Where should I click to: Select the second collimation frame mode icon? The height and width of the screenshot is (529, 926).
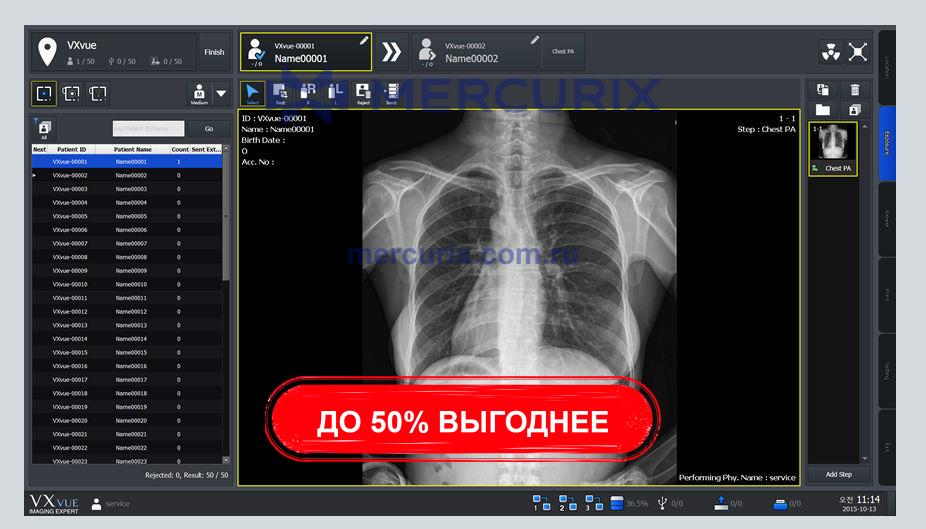pos(71,93)
